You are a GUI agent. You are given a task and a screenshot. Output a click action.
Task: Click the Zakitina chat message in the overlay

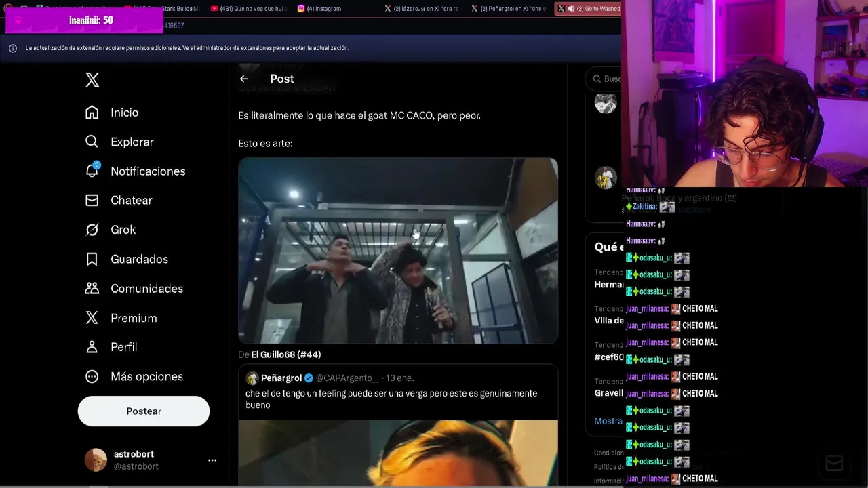pyautogui.click(x=650, y=207)
